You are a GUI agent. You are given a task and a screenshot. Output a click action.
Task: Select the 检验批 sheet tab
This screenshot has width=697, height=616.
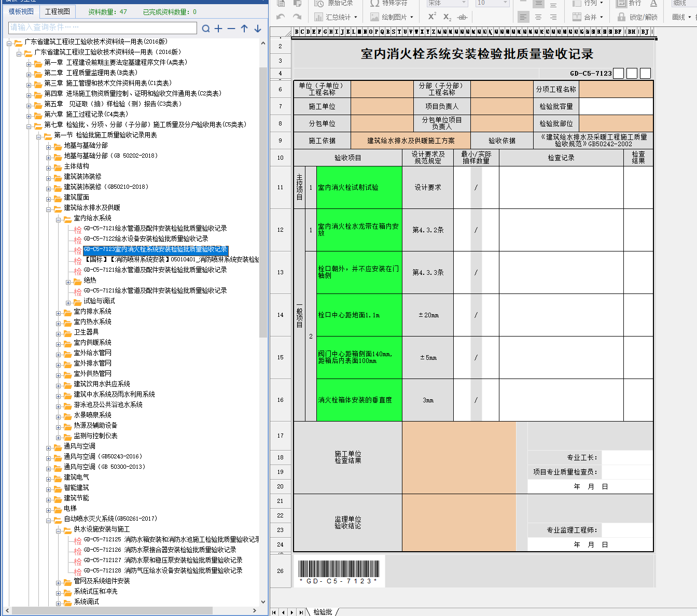pos(323,612)
